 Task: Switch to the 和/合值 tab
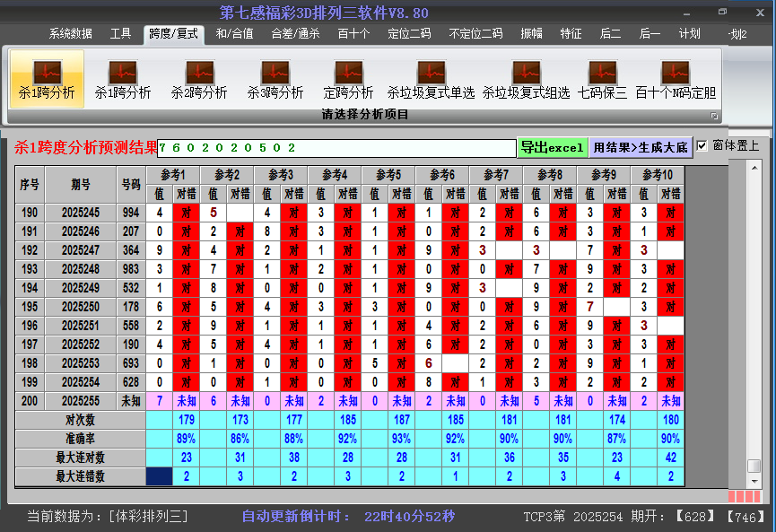coord(234,34)
